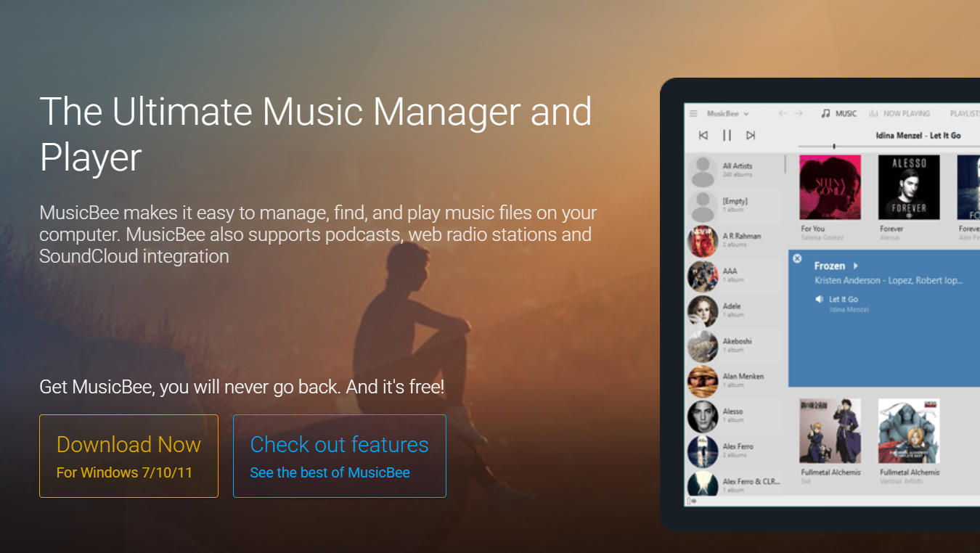This screenshot has height=553, width=980.
Task: Open the hamburger menu in MusicBee player
Action: (x=693, y=114)
